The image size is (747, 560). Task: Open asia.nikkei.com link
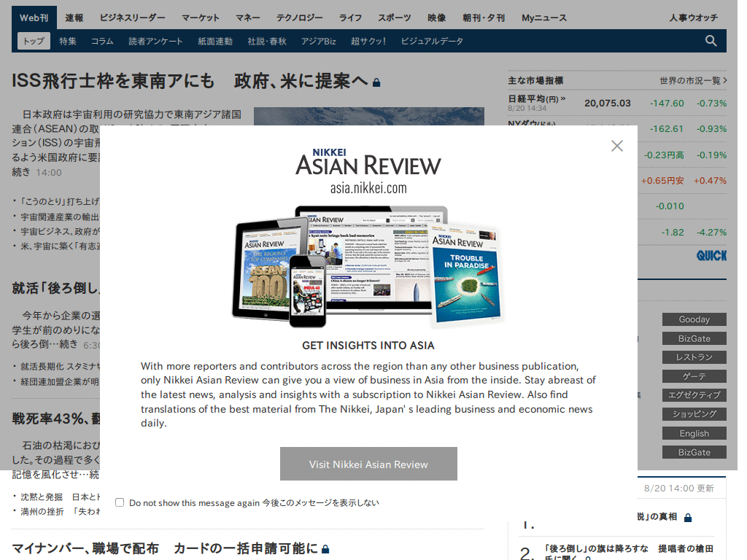(x=368, y=188)
